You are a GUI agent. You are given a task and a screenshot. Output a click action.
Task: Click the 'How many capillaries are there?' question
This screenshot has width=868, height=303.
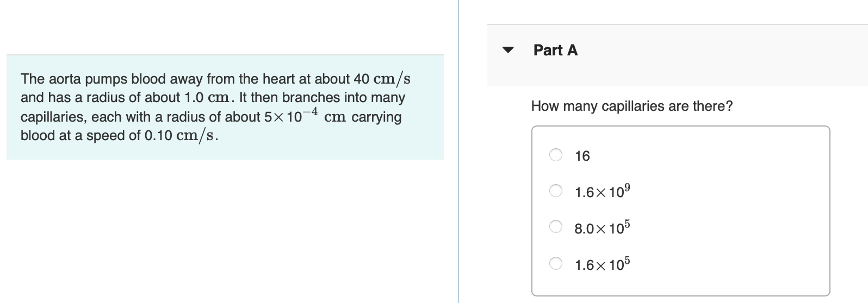(631, 106)
